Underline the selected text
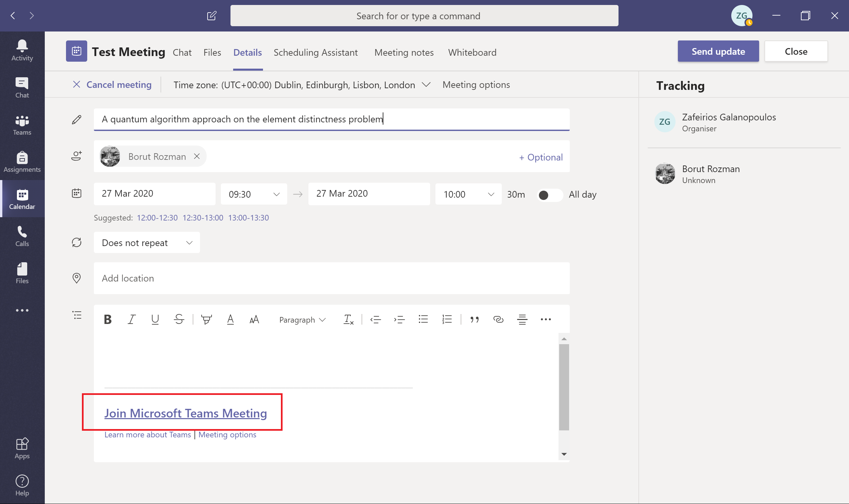 [x=155, y=319]
